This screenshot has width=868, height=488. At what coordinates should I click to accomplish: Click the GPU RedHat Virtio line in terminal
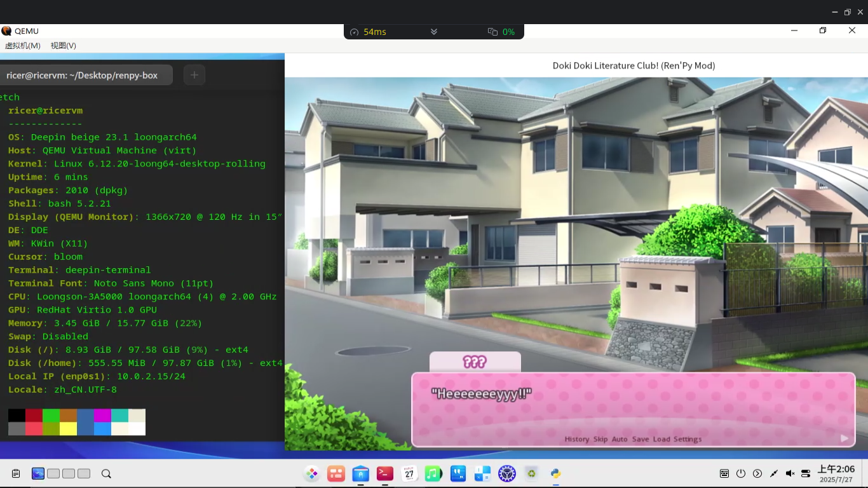pos(83,310)
